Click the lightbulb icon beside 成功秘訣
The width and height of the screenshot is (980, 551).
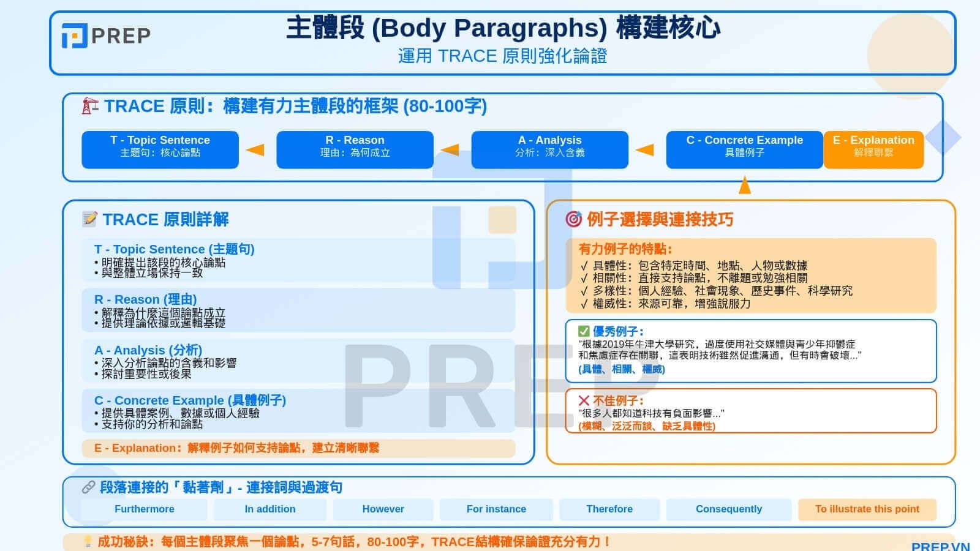coord(88,541)
